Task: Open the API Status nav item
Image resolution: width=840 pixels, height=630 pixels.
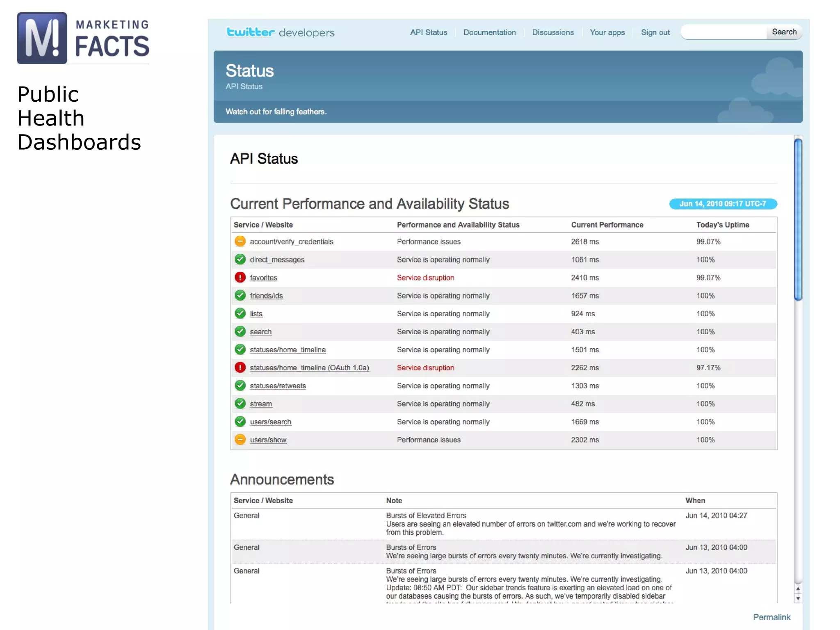Action: (429, 32)
